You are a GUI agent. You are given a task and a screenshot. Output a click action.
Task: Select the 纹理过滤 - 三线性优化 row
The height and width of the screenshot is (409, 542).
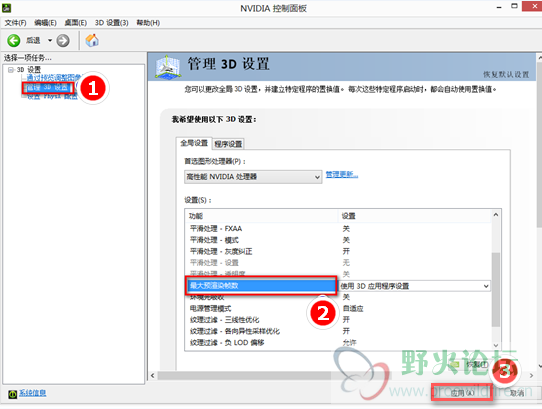339,320
